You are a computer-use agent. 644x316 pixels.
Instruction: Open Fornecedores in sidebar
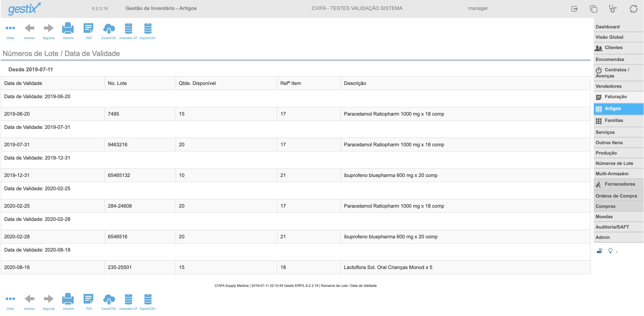(x=618, y=184)
